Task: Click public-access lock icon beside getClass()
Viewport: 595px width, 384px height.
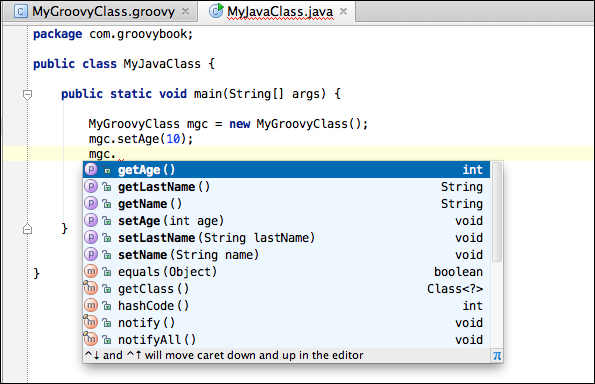Action: (107, 289)
